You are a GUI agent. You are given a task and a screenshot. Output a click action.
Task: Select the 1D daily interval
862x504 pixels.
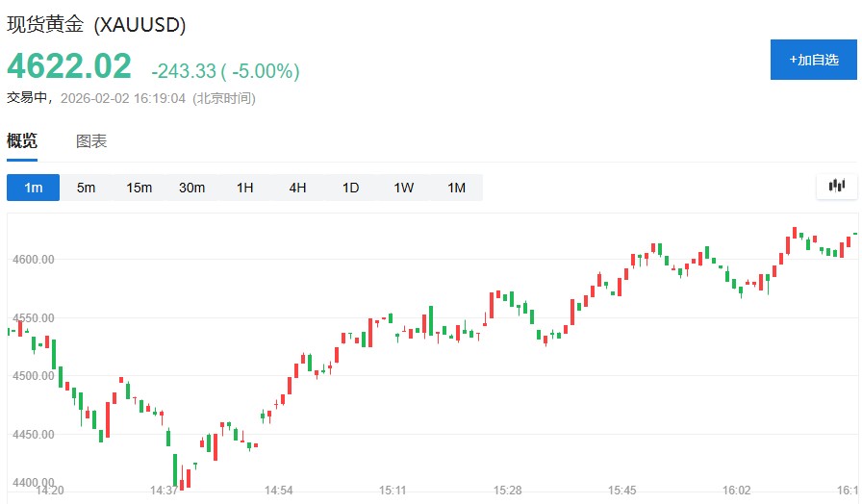click(x=350, y=188)
